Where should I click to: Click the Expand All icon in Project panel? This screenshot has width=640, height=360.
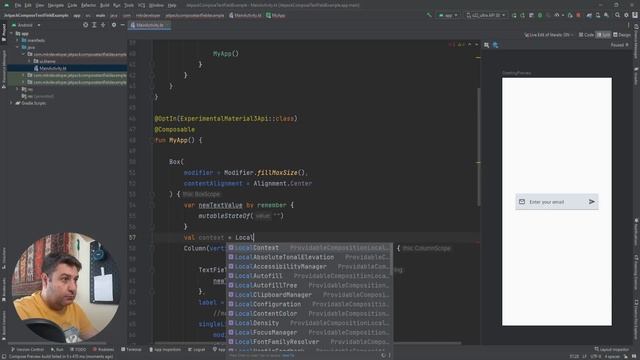(x=94, y=25)
